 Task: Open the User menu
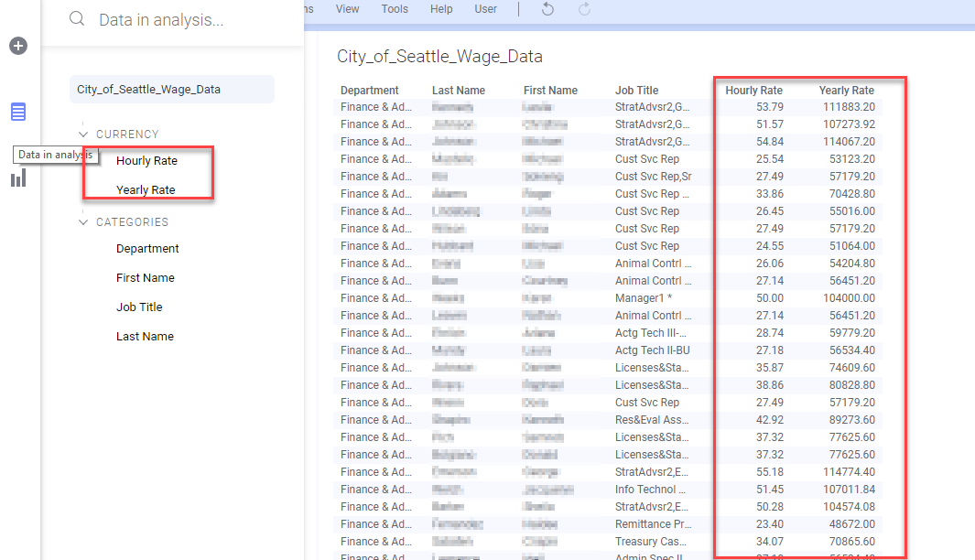(x=485, y=9)
